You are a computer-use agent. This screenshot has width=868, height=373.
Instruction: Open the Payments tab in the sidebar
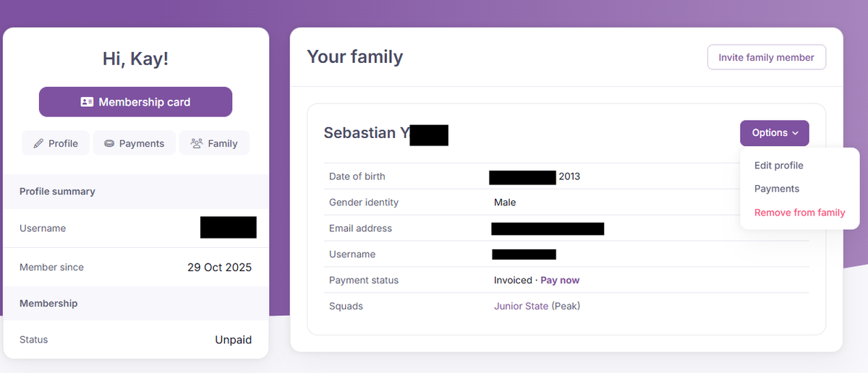(x=135, y=143)
